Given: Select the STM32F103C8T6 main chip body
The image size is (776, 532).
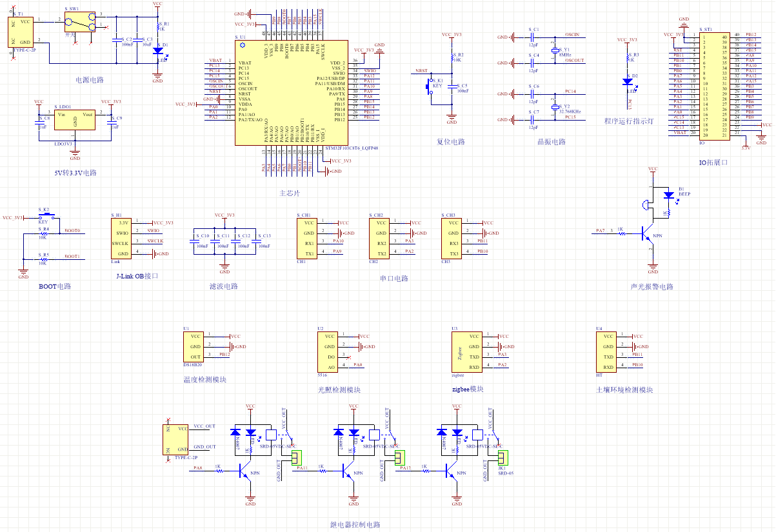Looking at the screenshot, I should tap(293, 92).
